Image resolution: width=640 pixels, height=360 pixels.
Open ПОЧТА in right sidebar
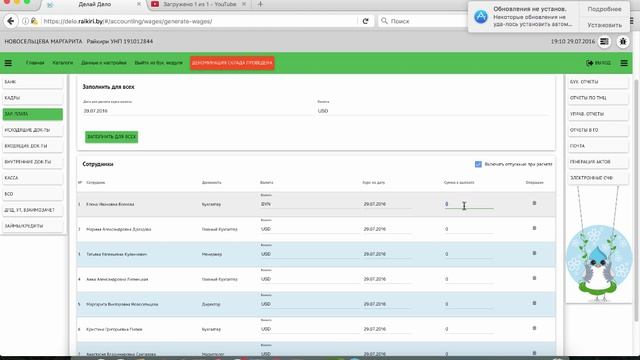pyautogui.click(x=598, y=146)
